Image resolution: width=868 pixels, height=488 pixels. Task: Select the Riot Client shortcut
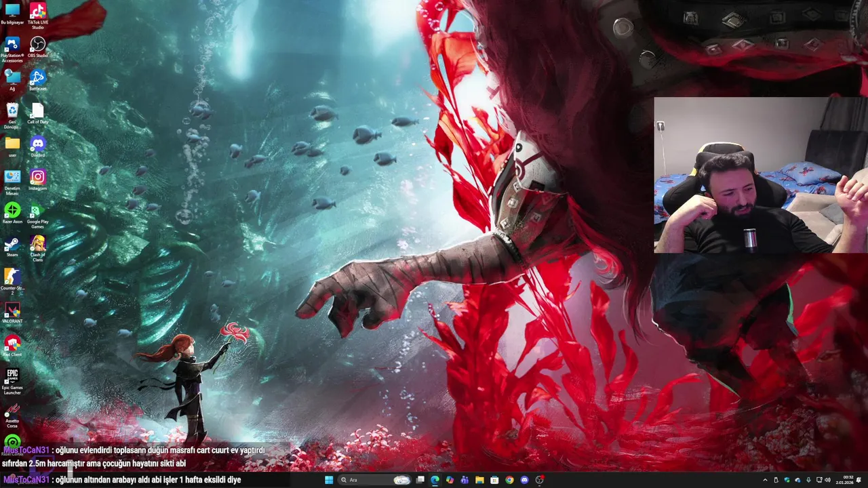12,346
